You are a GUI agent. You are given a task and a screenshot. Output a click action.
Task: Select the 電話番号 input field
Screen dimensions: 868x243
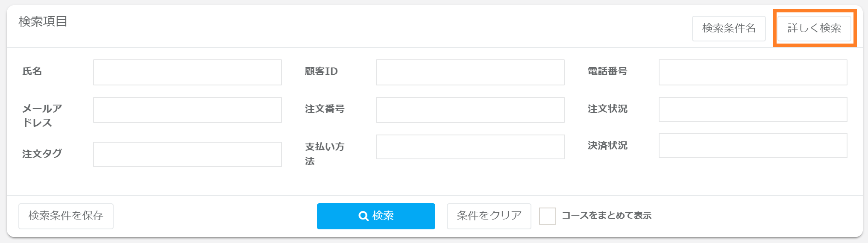pyautogui.click(x=753, y=72)
